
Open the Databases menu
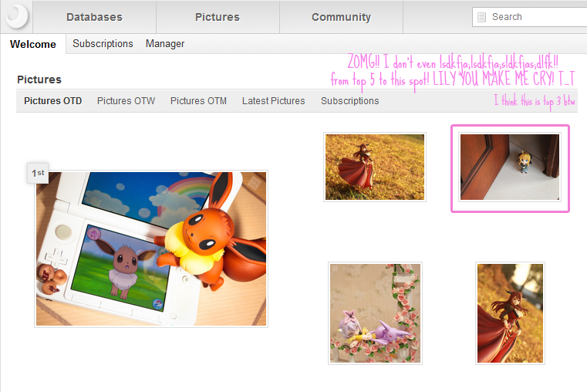[94, 17]
